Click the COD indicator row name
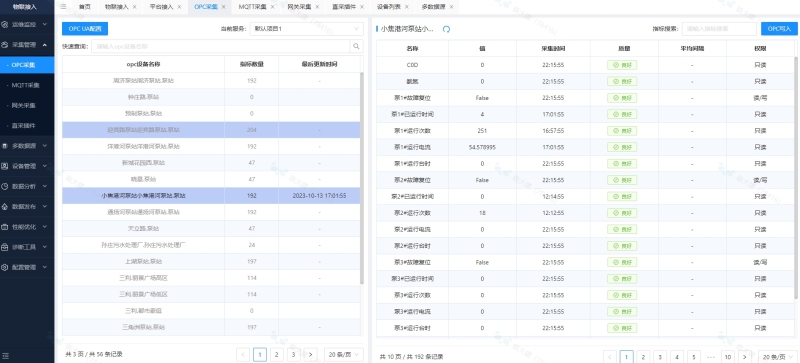Image resolution: width=800 pixels, height=363 pixels. click(x=412, y=65)
